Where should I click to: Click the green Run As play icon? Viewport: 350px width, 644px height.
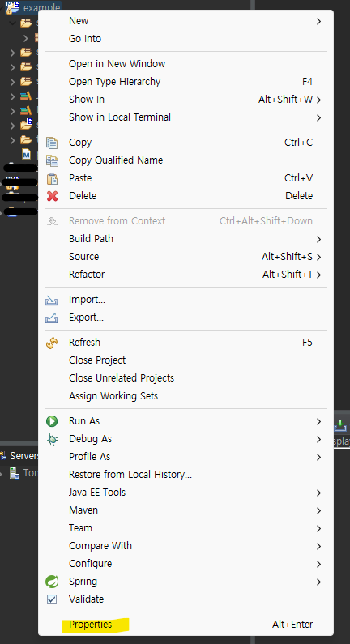click(52, 421)
